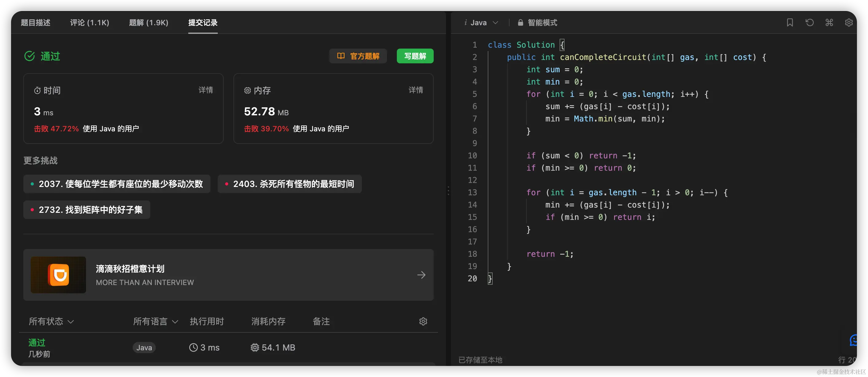Expand the 所有状态 status filter
This screenshot has width=868, height=377.
point(51,321)
